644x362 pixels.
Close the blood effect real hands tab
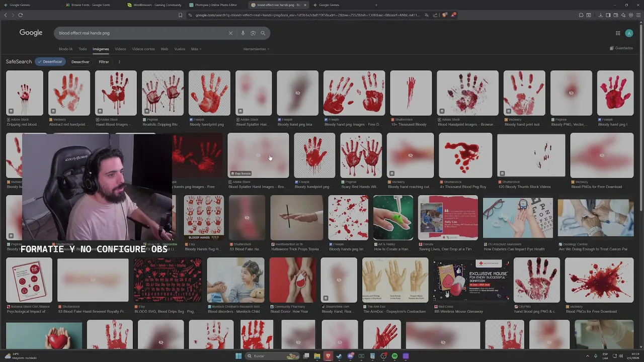tap(305, 5)
